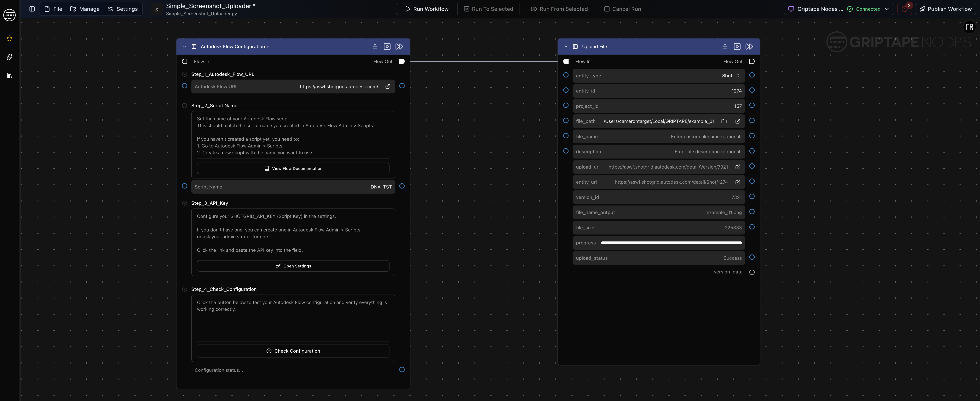This screenshot has height=401, width=980.
Task: Click the Autodesk Flow Configuration node type icon
Action: pos(194,46)
